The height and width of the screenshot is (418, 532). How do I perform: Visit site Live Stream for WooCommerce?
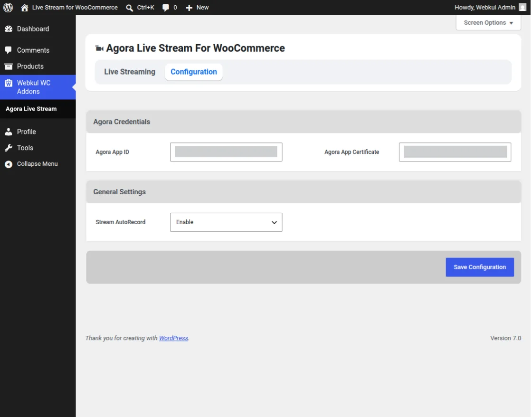[x=75, y=8]
